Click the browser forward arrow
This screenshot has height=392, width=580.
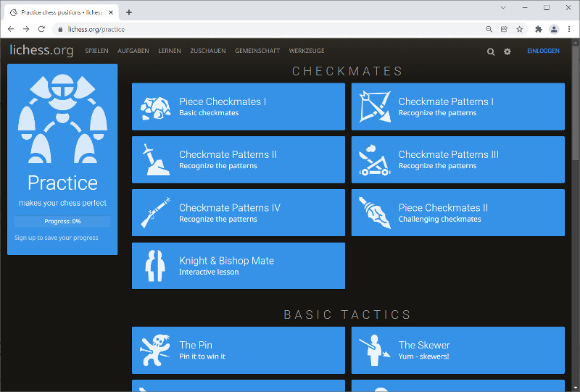tap(26, 29)
